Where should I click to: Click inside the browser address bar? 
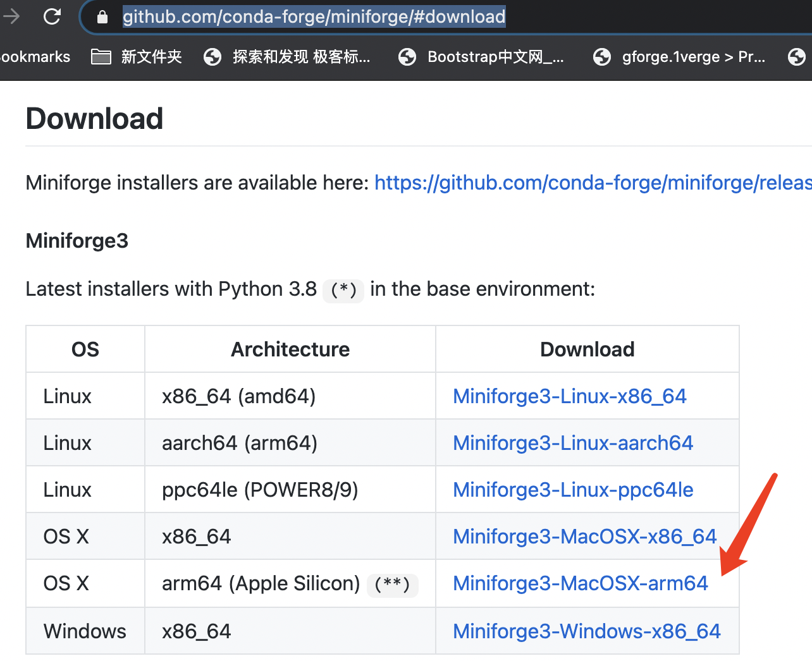[x=316, y=16]
